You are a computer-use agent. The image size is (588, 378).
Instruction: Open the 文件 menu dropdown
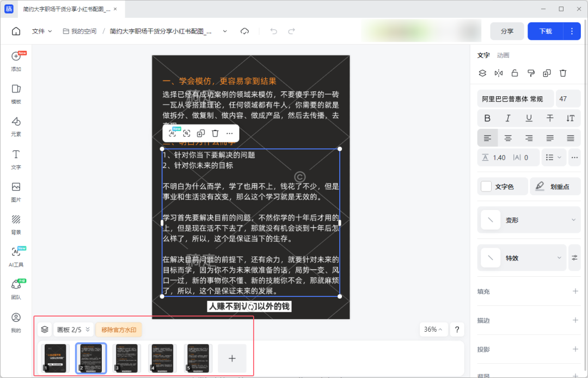coord(41,31)
